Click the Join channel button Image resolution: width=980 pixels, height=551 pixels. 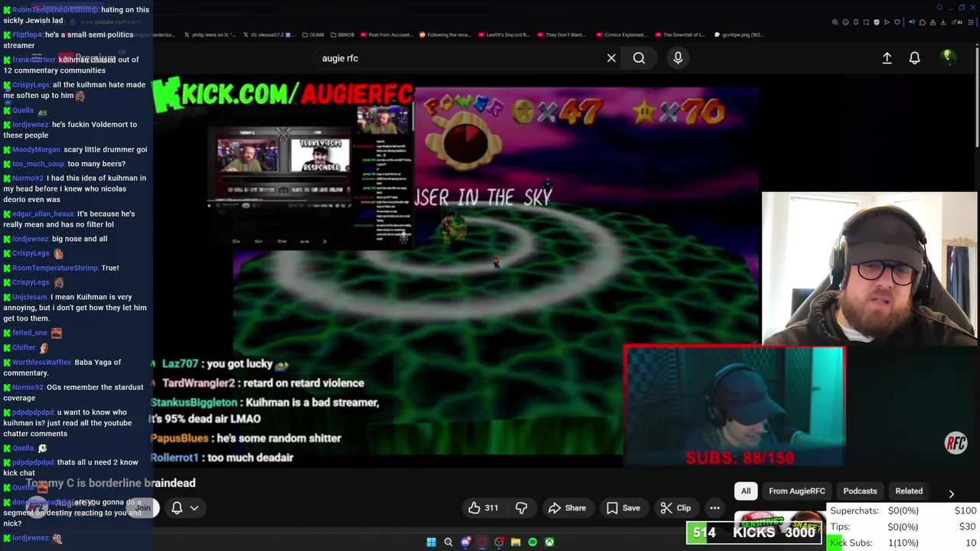[143, 507]
